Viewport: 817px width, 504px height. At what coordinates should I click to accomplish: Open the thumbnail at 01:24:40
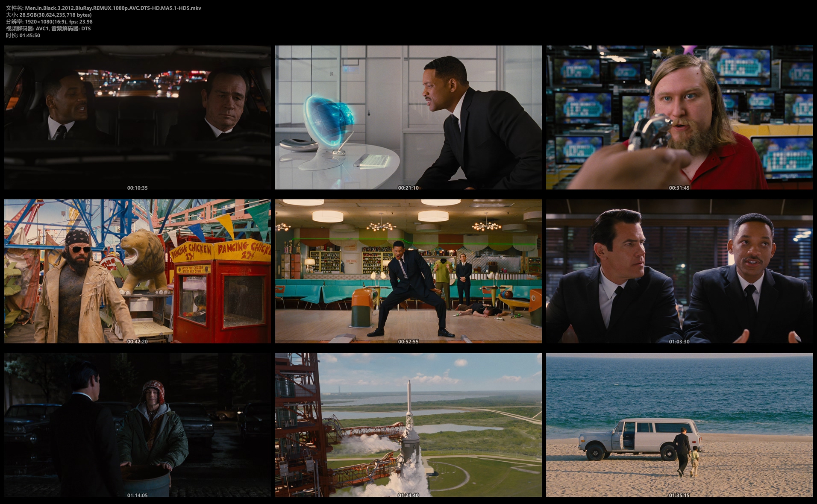click(408, 425)
